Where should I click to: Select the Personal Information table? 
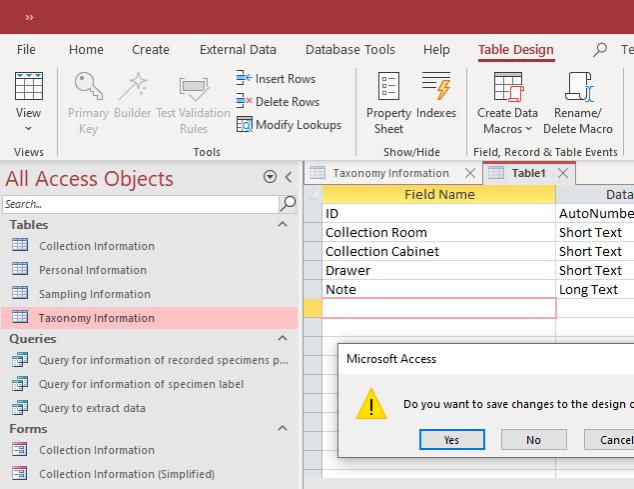(x=150, y=270)
